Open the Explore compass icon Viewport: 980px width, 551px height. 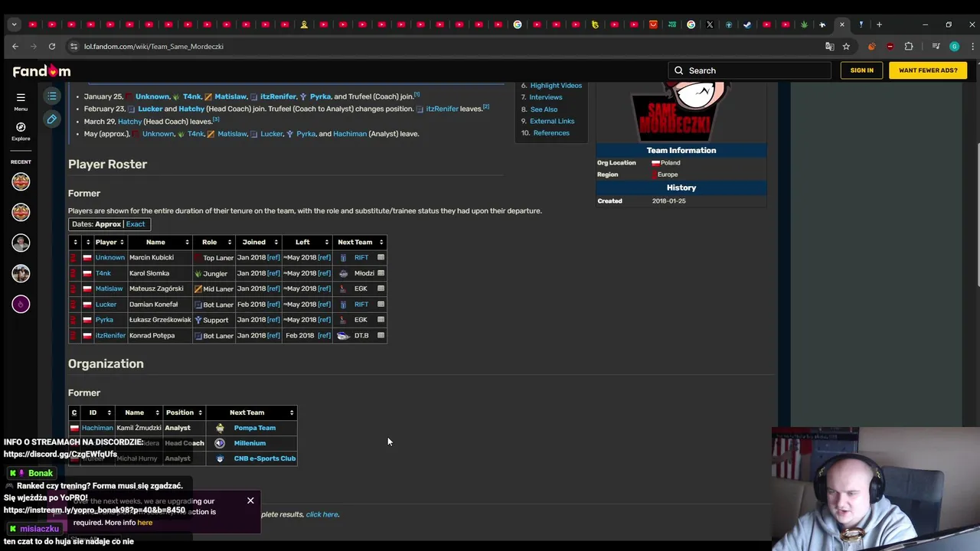point(21,127)
